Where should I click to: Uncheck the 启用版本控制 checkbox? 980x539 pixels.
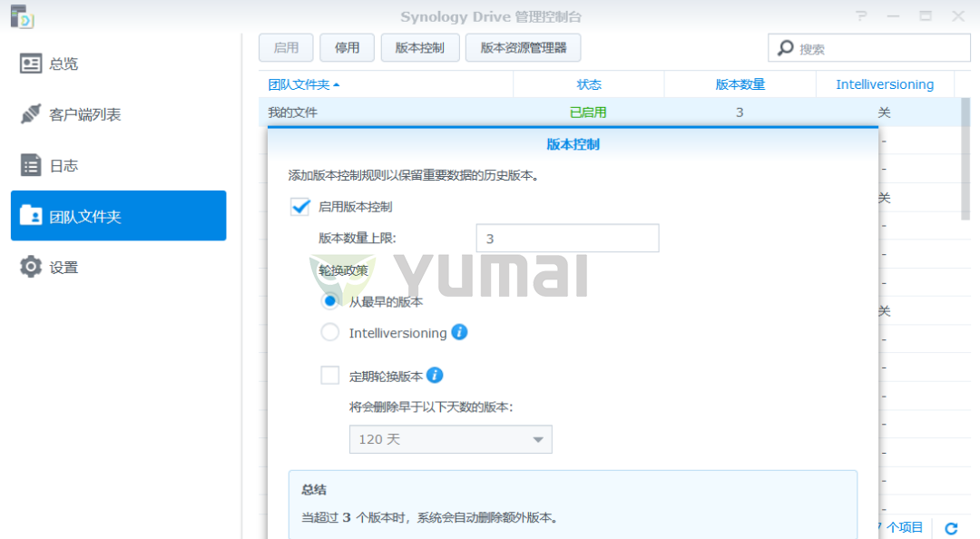[300, 206]
